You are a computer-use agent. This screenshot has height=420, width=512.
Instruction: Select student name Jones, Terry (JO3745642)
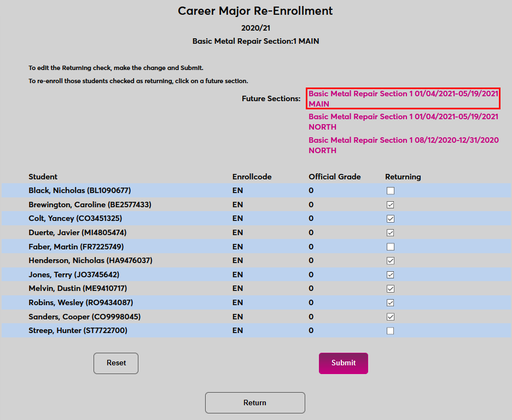(x=74, y=275)
